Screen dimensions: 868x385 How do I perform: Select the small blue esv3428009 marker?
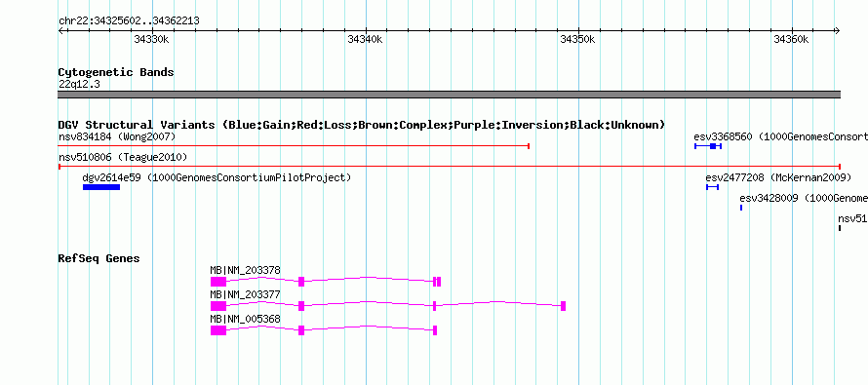741,208
